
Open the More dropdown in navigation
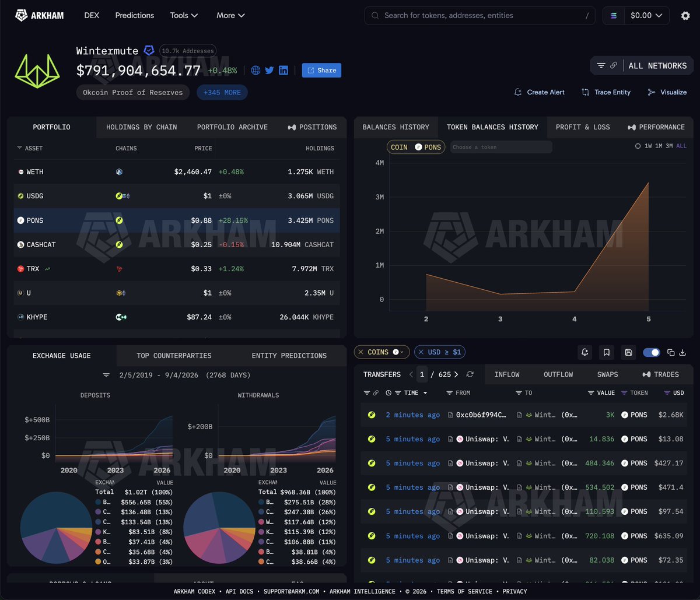(230, 15)
